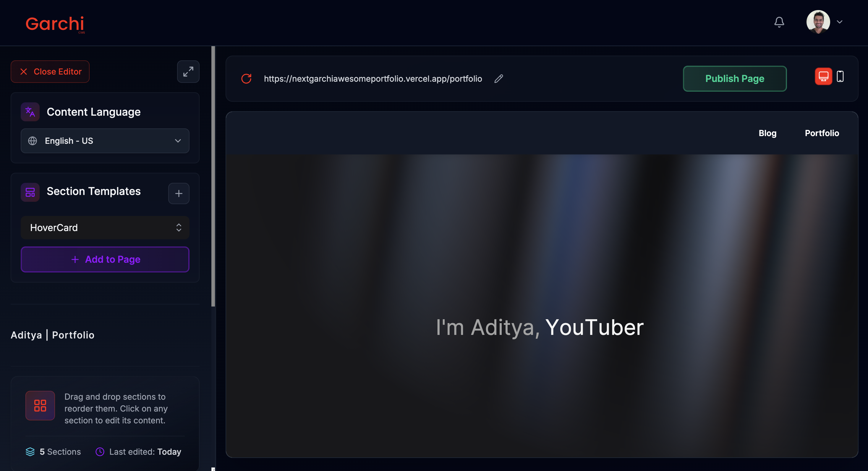Click the pencil icon to edit URL
Viewport: 868px width, 471px height.
pos(498,79)
